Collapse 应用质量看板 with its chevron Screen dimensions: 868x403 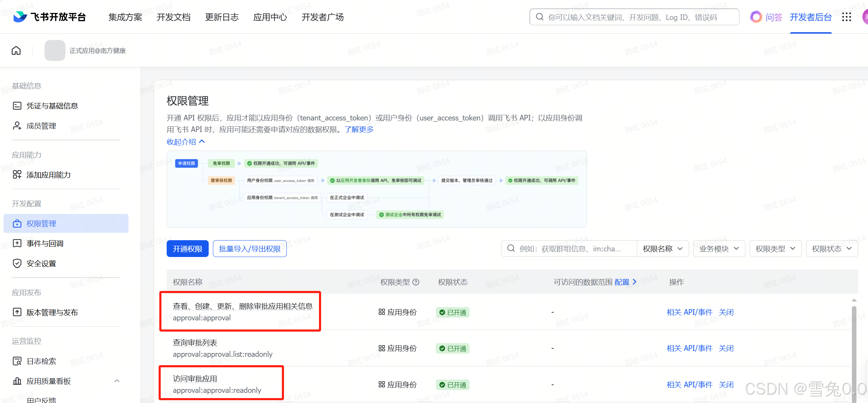(x=117, y=381)
